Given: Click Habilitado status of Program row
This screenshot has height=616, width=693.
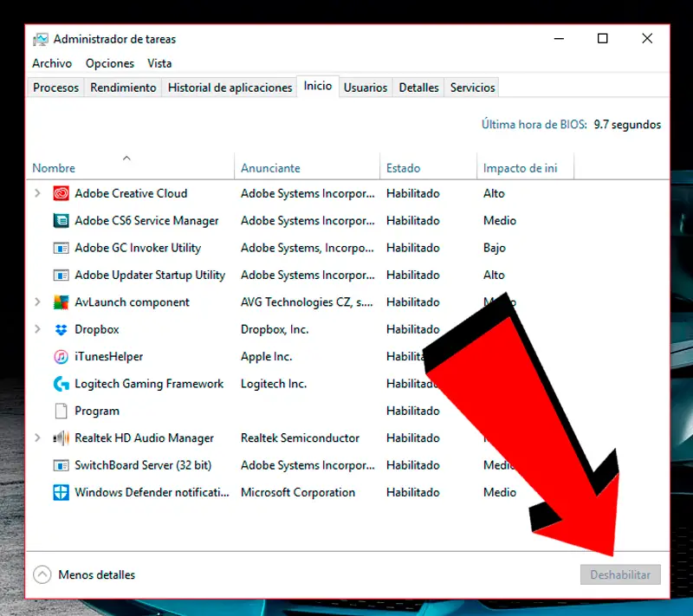Looking at the screenshot, I should 413,411.
